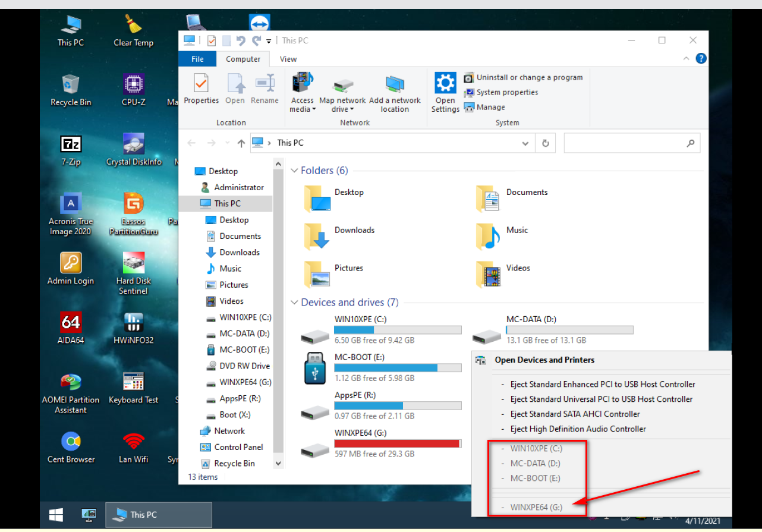Launch Acronis True Image 2020

[71, 215]
